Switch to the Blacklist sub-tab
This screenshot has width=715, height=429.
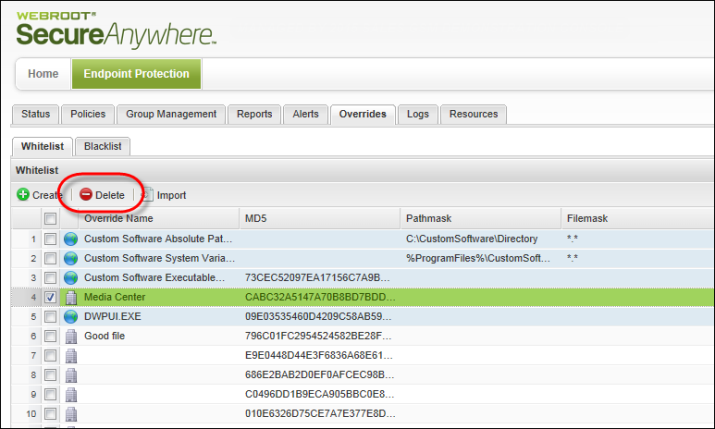tap(103, 146)
